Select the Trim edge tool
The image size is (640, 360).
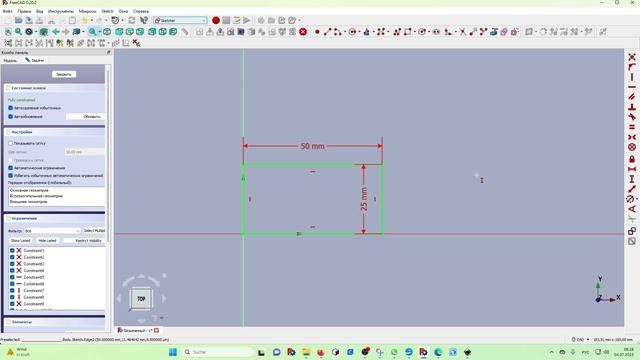coord(462,32)
